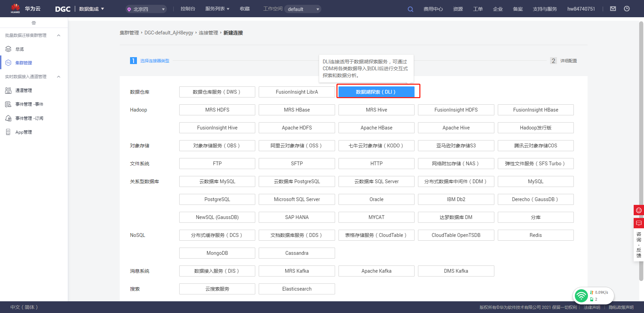The width and height of the screenshot is (644, 313).
Task: Navigate to 集群管理 breadcrumb
Action: tap(129, 33)
